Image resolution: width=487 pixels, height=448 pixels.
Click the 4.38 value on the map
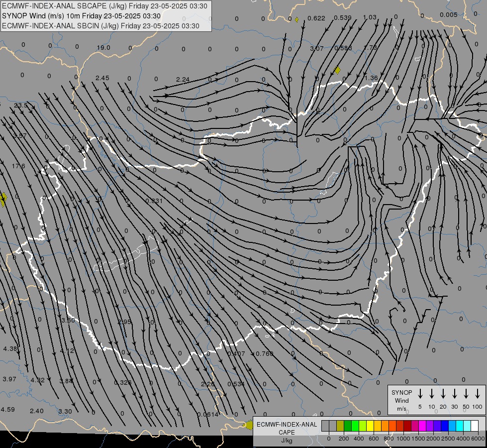[x=10, y=348]
